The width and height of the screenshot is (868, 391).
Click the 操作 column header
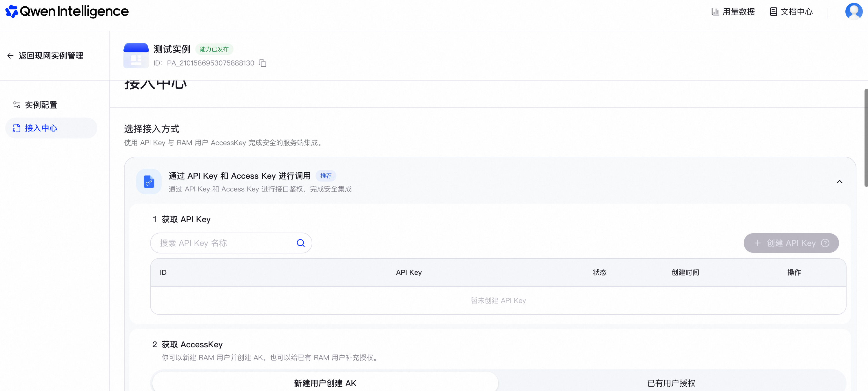794,273
